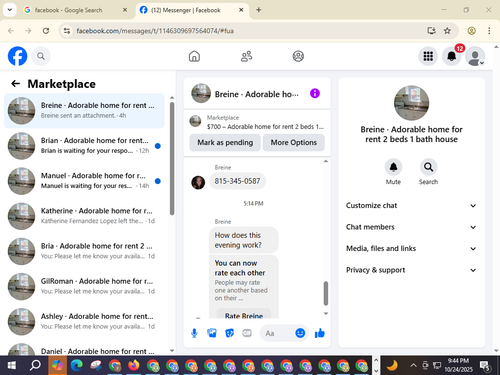Open the Manuel conversation in the list
The height and width of the screenshot is (375, 500).
click(x=84, y=181)
